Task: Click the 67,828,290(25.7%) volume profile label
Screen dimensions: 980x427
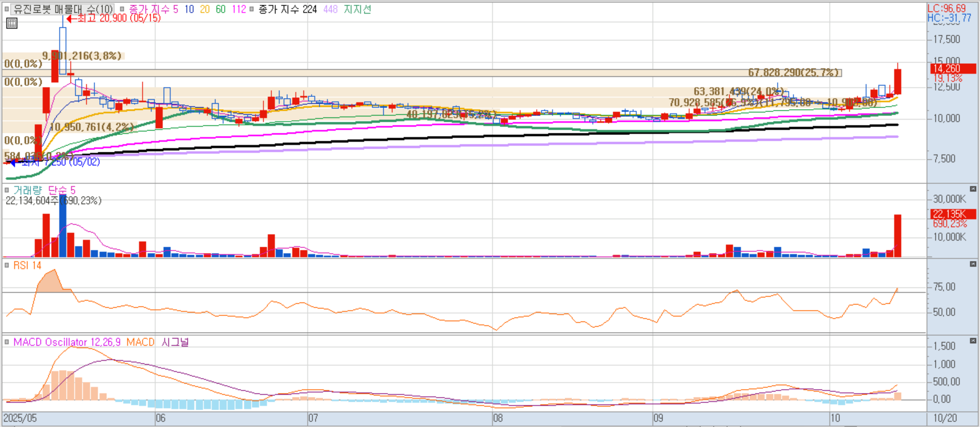Action: tap(795, 72)
